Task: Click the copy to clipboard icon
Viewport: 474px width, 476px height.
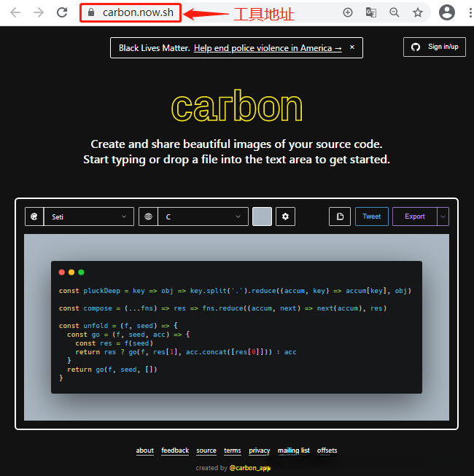Action: pyautogui.click(x=340, y=216)
